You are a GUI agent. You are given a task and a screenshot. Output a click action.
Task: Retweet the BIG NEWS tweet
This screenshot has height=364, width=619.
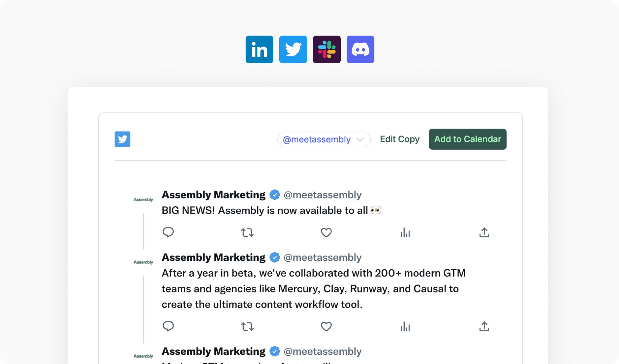(247, 233)
